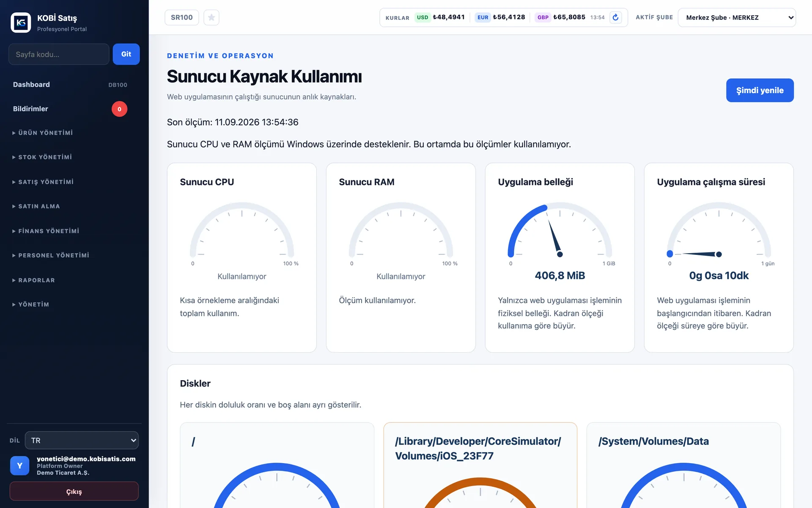Image resolution: width=812 pixels, height=508 pixels.
Task: Open the language TR dropdown
Action: [x=82, y=440]
